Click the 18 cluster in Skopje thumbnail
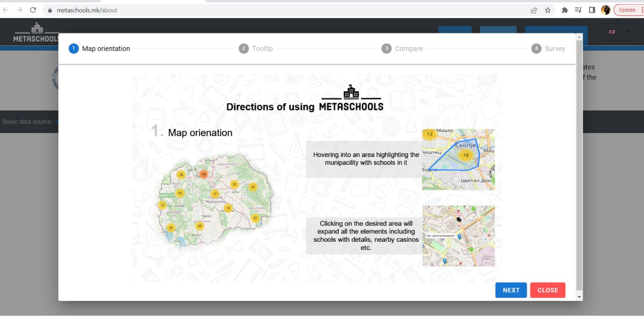Screen dimensions: 644x317 (465, 155)
